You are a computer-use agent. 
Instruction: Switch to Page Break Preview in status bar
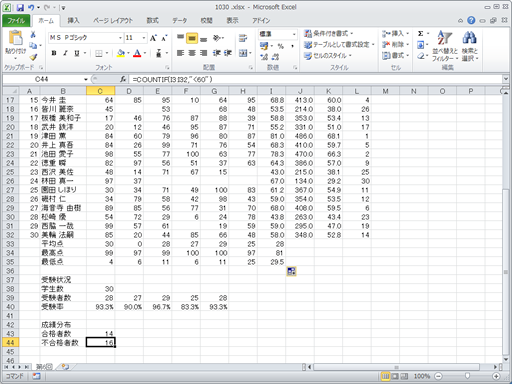(404, 376)
